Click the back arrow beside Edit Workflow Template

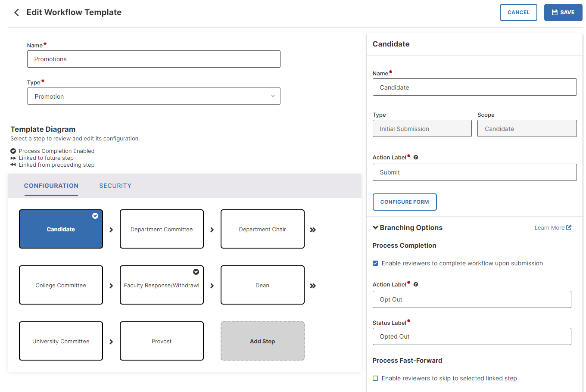coord(16,12)
